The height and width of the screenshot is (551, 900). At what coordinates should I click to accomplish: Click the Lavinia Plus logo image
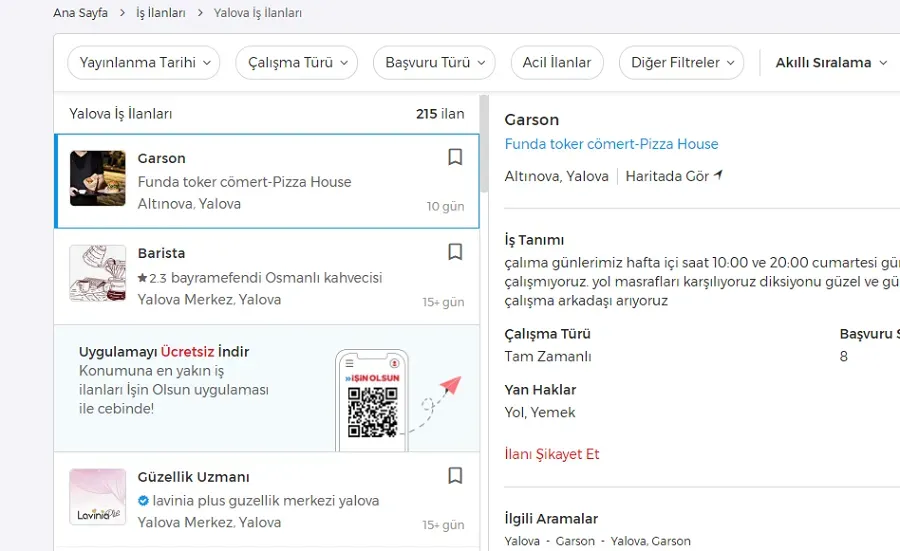point(98,497)
